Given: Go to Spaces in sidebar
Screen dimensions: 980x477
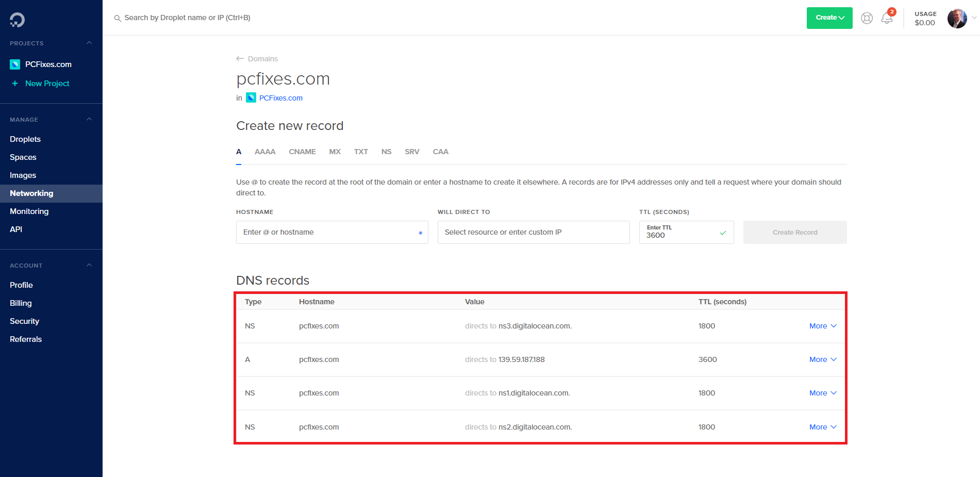Looking at the screenshot, I should click(x=23, y=157).
